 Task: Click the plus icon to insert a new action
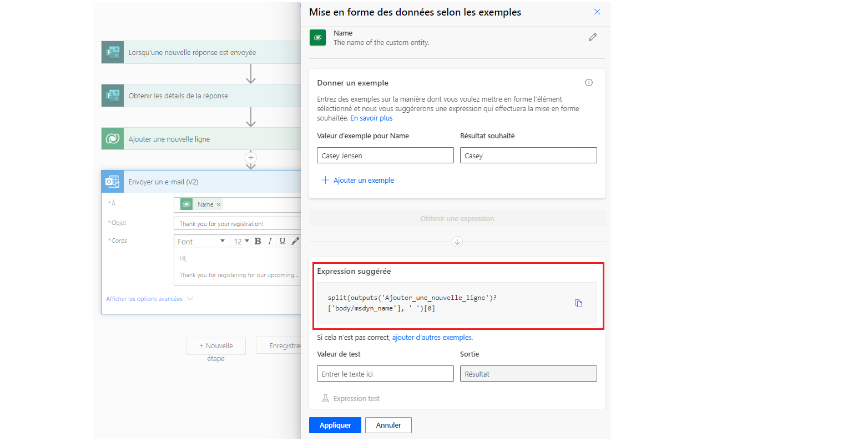[251, 158]
